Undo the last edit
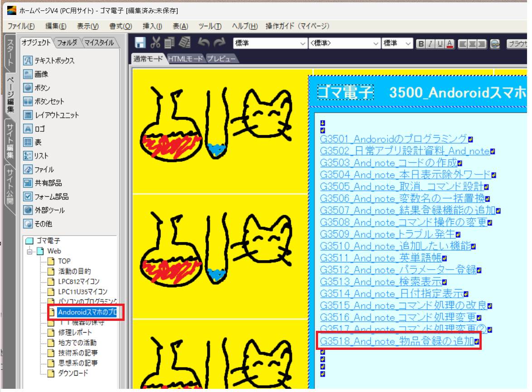The image size is (532, 392). coord(204,43)
